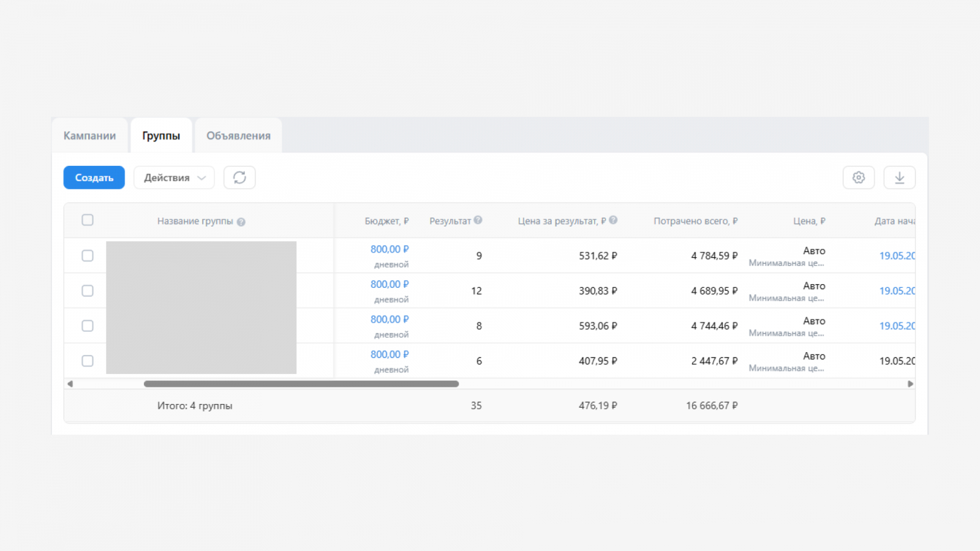Screen dimensions: 980x551
Task: Check the row with 390,83 ₽ price
Action: [88, 291]
